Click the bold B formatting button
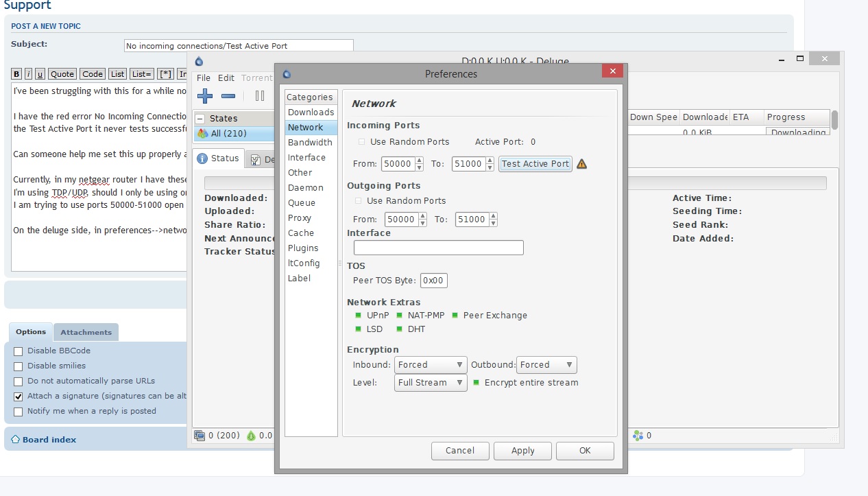The height and width of the screenshot is (496, 868). coord(17,74)
